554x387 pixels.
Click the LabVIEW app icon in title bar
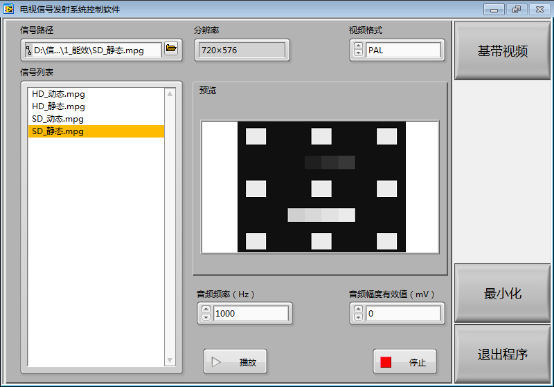[x=8, y=9]
